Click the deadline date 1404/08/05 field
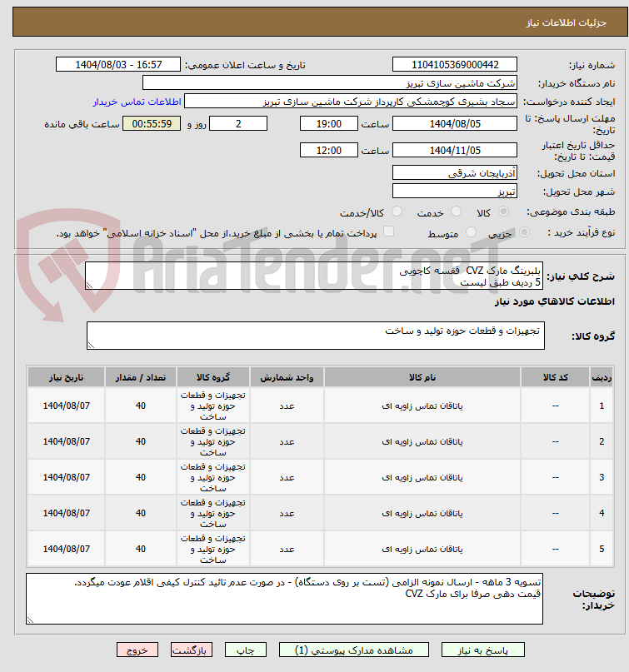629x672 pixels. [x=455, y=124]
